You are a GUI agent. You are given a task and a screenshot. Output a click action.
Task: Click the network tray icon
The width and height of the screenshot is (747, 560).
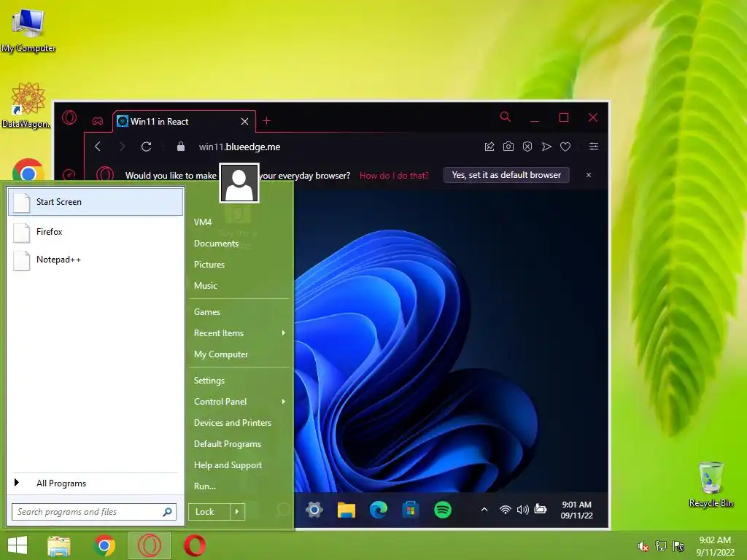tap(660, 546)
